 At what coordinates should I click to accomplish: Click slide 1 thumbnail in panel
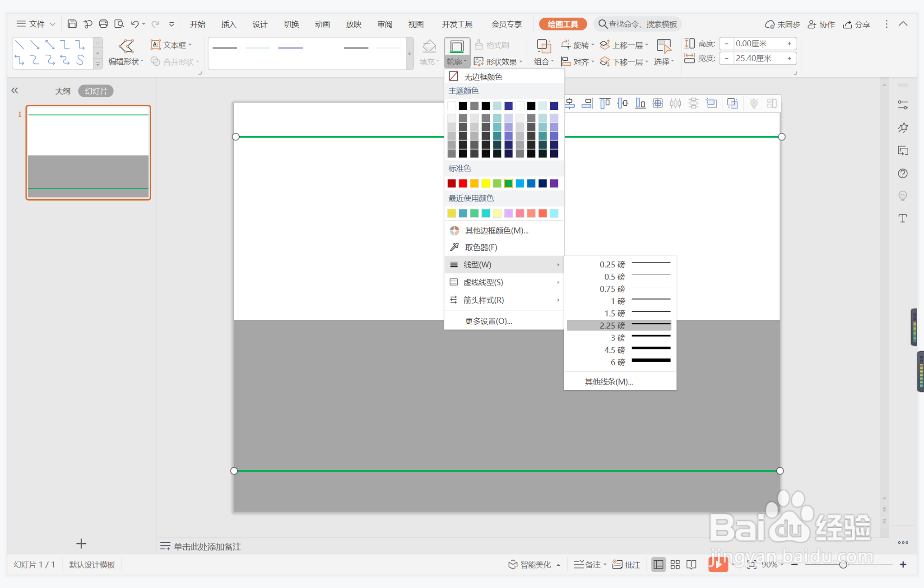click(x=88, y=153)
